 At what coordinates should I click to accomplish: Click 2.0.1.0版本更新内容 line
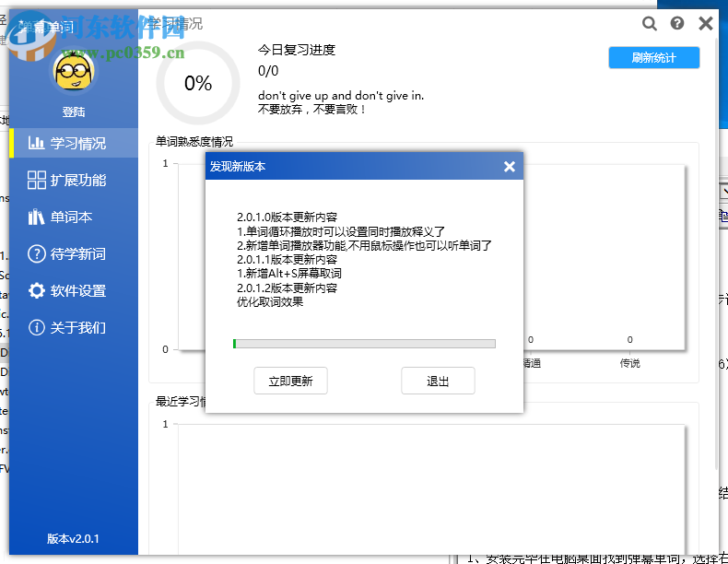tap(287, 217)
